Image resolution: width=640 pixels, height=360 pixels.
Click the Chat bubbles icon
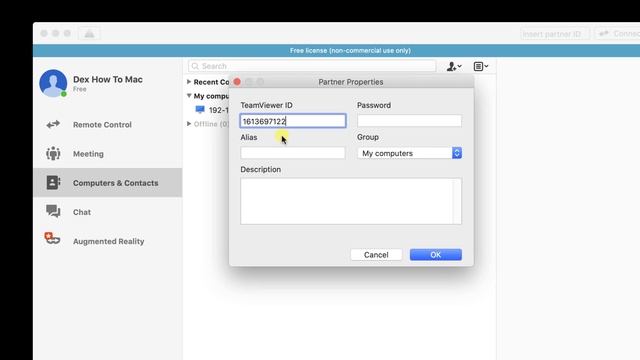(x=53, y=211)
